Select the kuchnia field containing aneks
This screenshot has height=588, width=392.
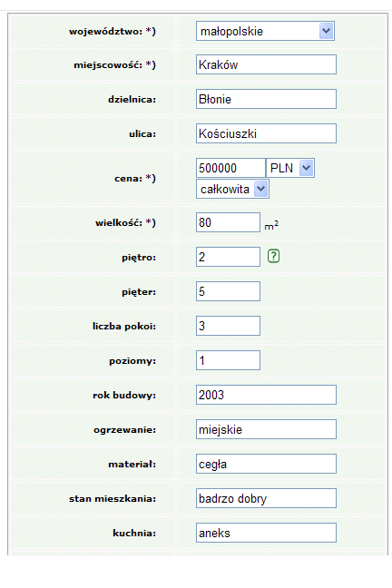[266, 533]
